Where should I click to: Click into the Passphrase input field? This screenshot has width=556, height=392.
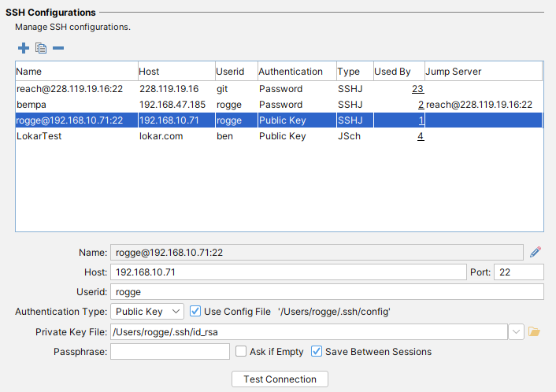pyautogui.click(x=169, y=352)
